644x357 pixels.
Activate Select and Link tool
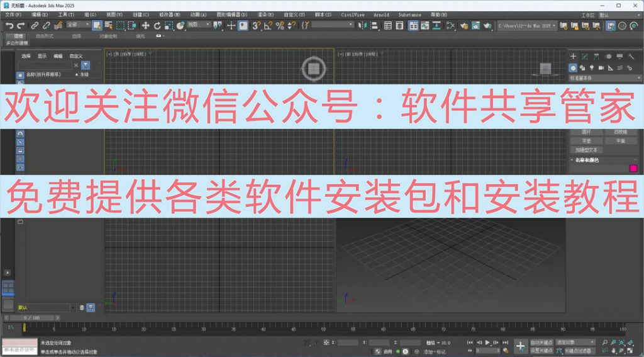35,25
